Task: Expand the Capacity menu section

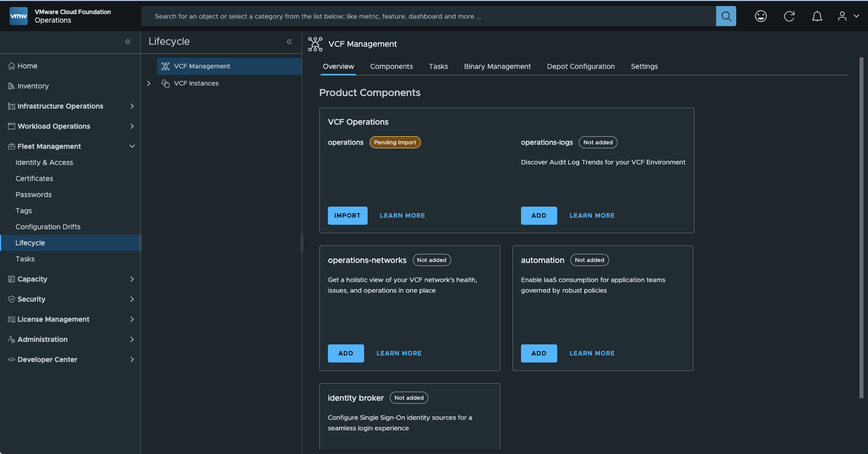Action: click(x=132, y=279)
